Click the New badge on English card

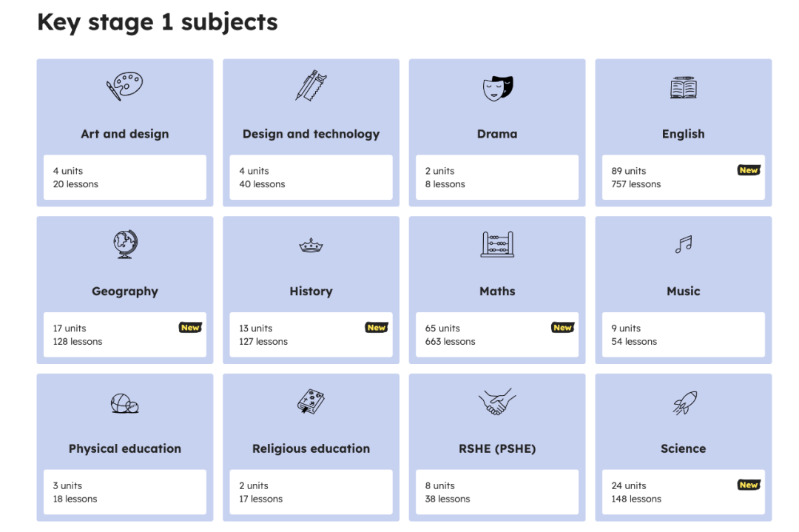749,170
